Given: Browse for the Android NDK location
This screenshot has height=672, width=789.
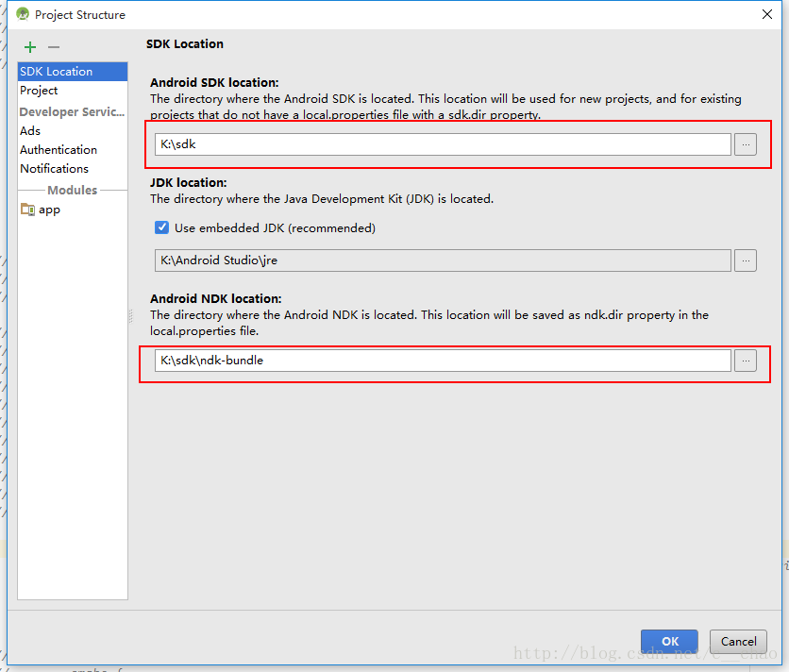Looking at the screenshot, I should click(746, 361).
